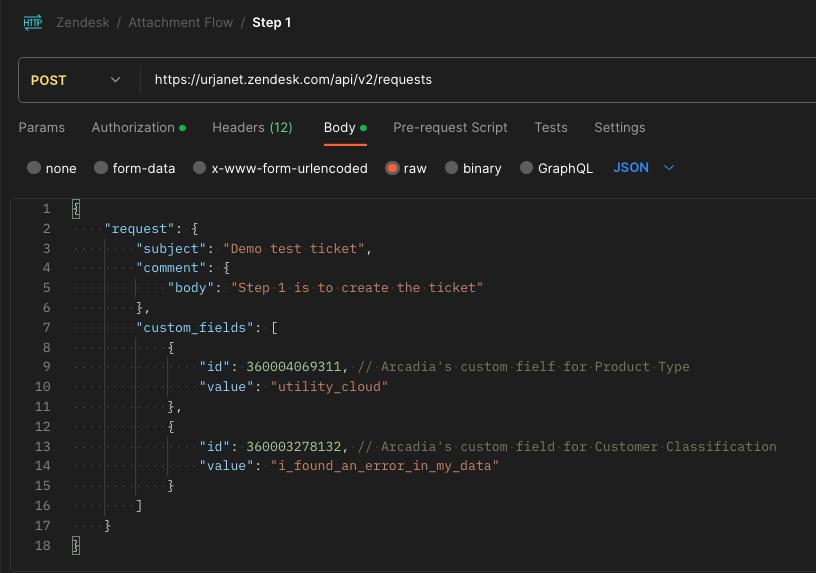Open the Pre-request Script tab
This screenshot has height=573, width=816.
[450, 128]
